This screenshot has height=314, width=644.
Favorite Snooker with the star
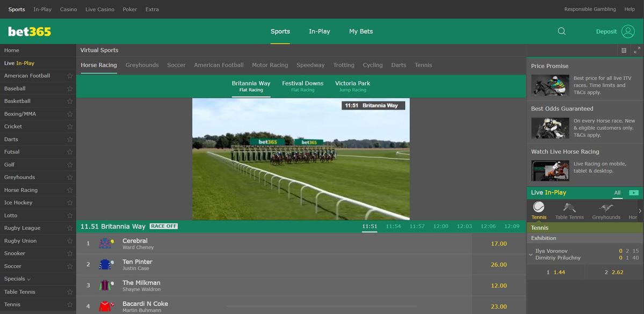(70, 254)
